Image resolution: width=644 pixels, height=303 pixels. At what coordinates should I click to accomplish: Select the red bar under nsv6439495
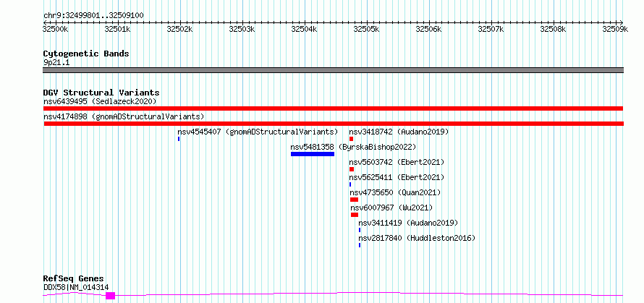click(333, 108)
